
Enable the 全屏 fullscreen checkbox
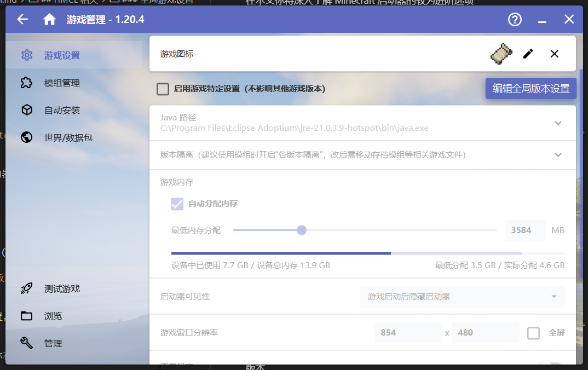pyautogui.click(x=533, y=333)
